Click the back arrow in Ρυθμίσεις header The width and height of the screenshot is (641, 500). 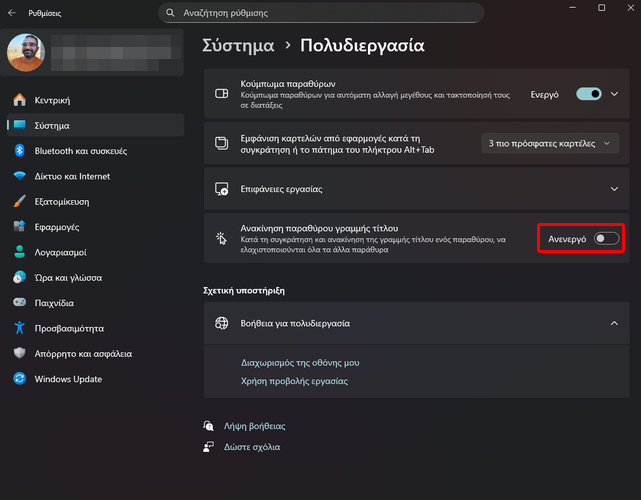(11, 12)
